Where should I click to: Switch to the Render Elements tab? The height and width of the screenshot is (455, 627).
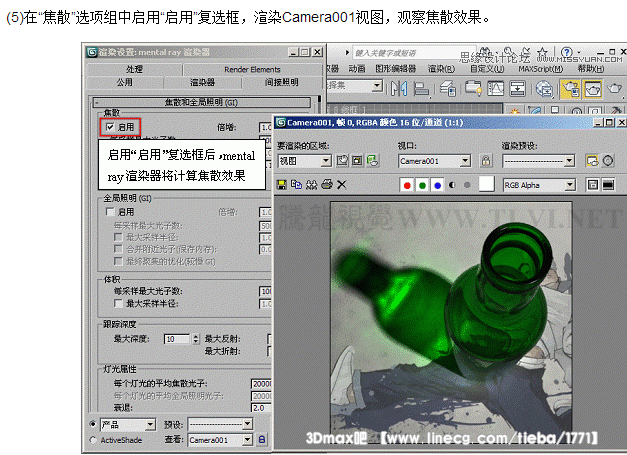(x=252, y=69)
